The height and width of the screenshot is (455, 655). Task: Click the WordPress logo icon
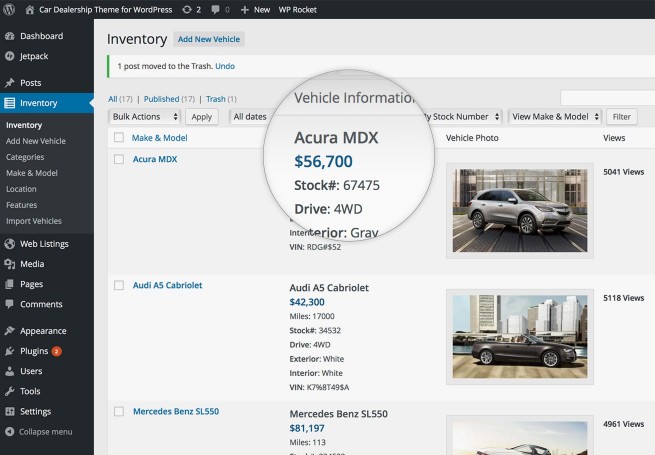[x=9, y=9]
